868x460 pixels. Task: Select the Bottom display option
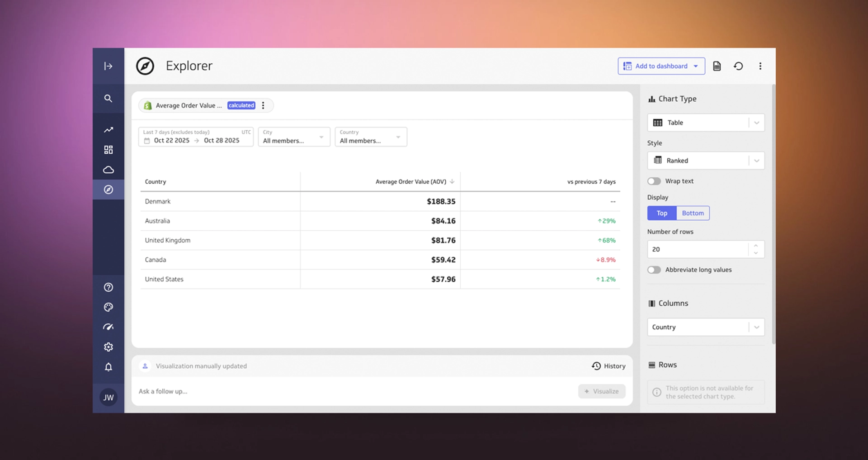click(x=693, y=213)
